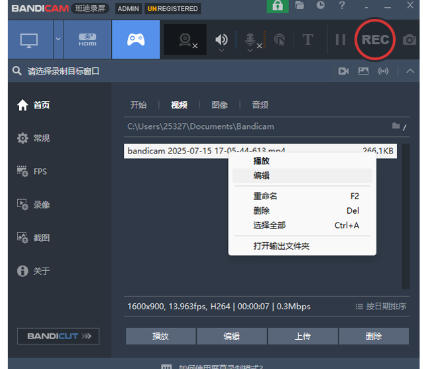Screen dimensions: 423x369
Task: Select HDMI device recording mode
Action: 87,40
